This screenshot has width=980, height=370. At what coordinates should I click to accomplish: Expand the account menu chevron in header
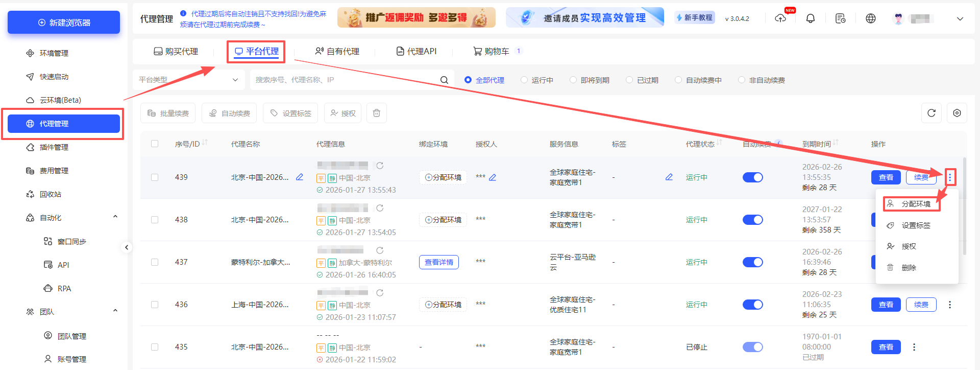(960, 19)
